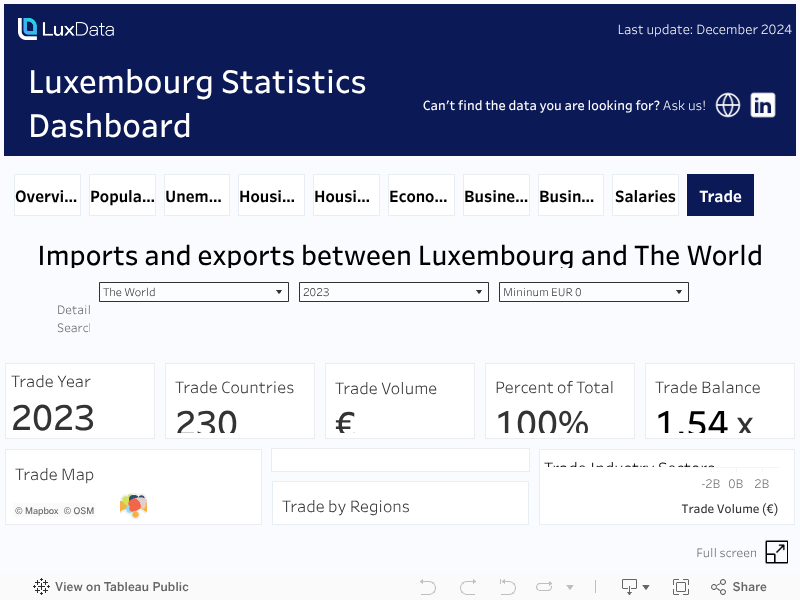Open the 2023 year dropdown
The width and height of the screenshot is (800, 600).
point(394,292)
